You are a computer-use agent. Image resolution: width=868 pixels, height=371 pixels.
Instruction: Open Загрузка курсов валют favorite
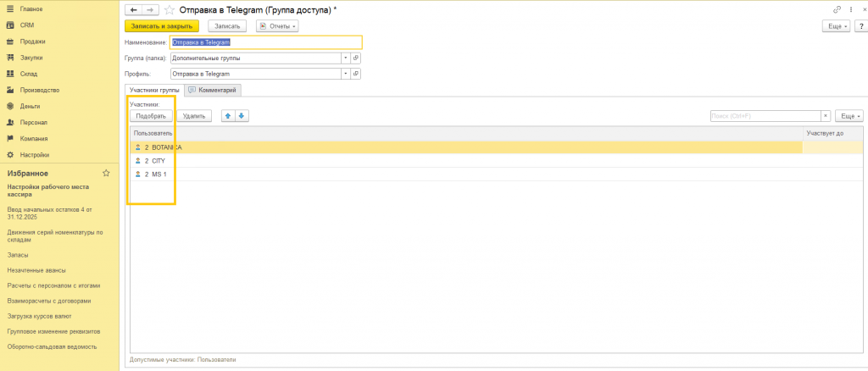click(39, 316)
